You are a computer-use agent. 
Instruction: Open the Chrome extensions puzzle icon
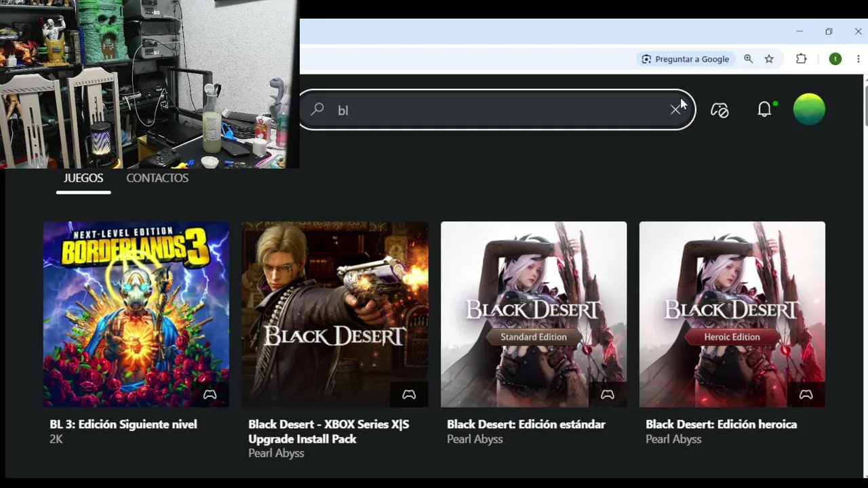coord(802,59)
